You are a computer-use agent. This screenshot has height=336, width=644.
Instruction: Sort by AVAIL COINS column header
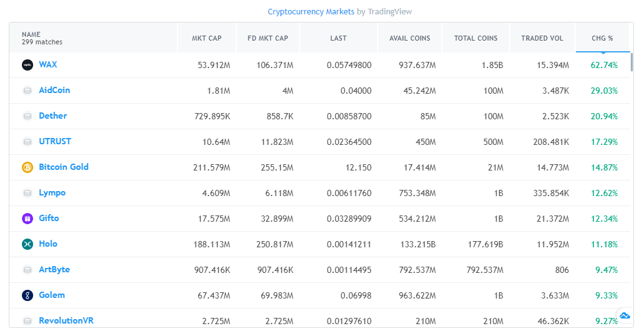click(x=410, y=38)
